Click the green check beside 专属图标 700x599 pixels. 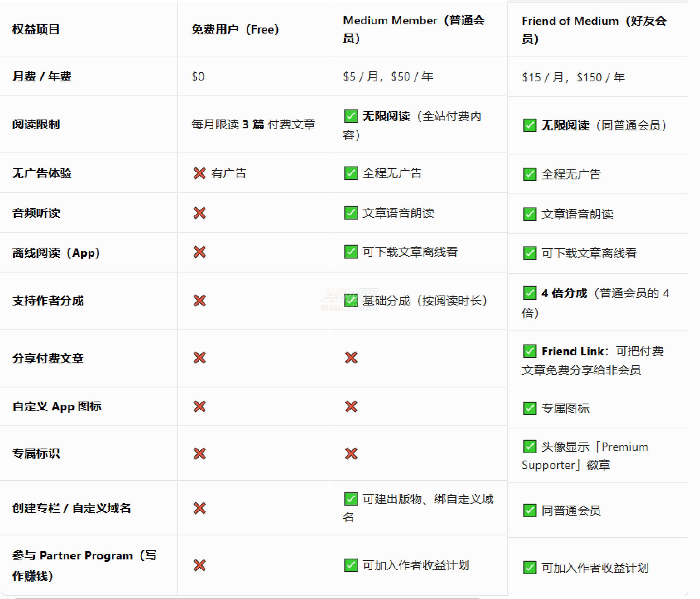tap(530, 408)
